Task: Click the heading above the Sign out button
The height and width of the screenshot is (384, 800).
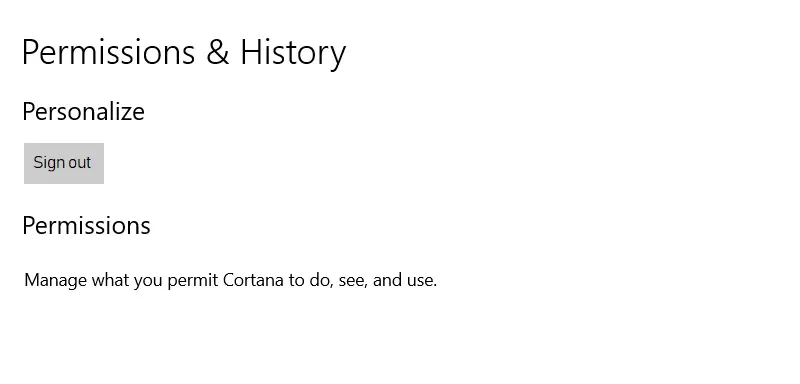Action: 84,111
